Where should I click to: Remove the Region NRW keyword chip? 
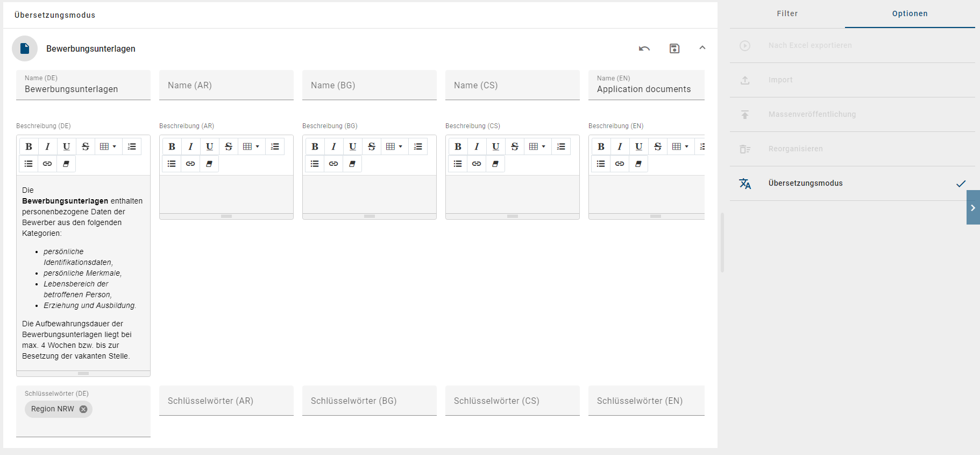[83, 409]
